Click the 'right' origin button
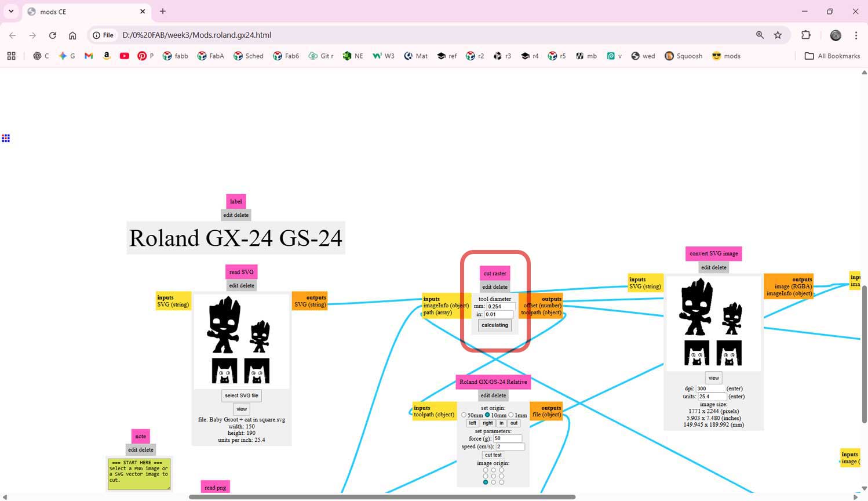This screenshot has height=501, width=868. tap(488, 423)
